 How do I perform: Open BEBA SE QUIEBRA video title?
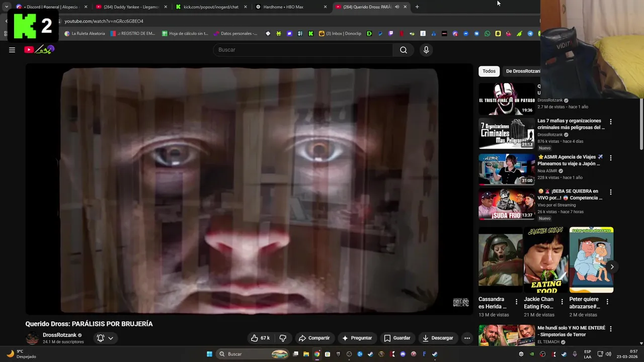[x=570, y=195]
